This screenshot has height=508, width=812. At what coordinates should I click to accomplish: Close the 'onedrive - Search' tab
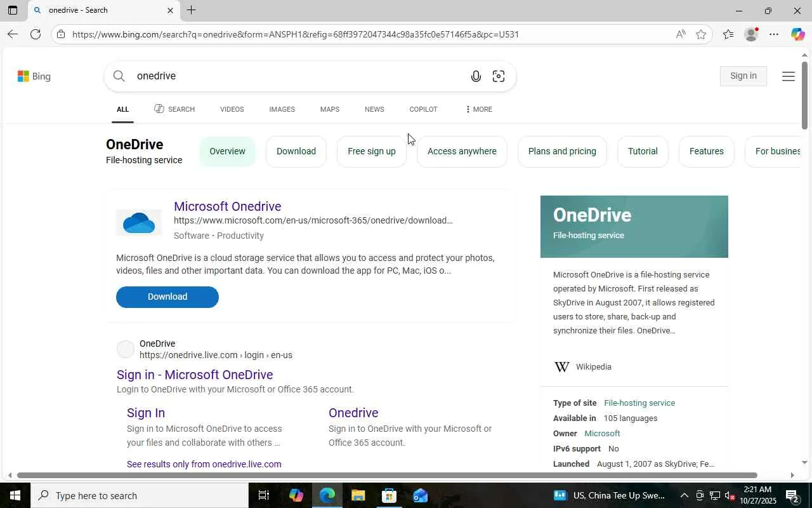pos(170,10)
